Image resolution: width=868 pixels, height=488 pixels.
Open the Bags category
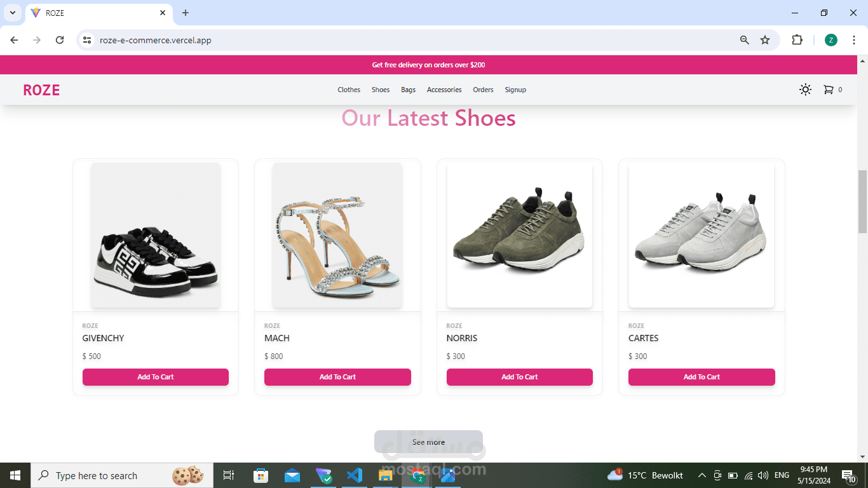pos(409,90)
